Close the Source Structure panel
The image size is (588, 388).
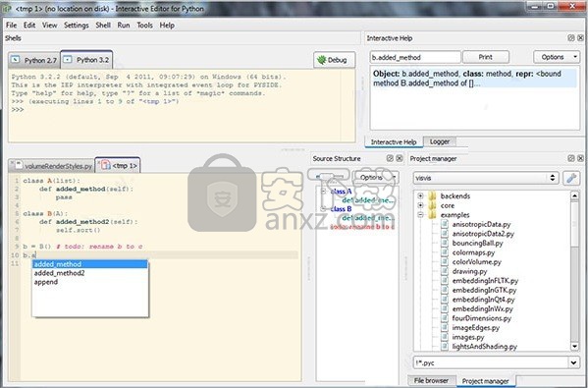pyautogui.click(x=400, y=158)
